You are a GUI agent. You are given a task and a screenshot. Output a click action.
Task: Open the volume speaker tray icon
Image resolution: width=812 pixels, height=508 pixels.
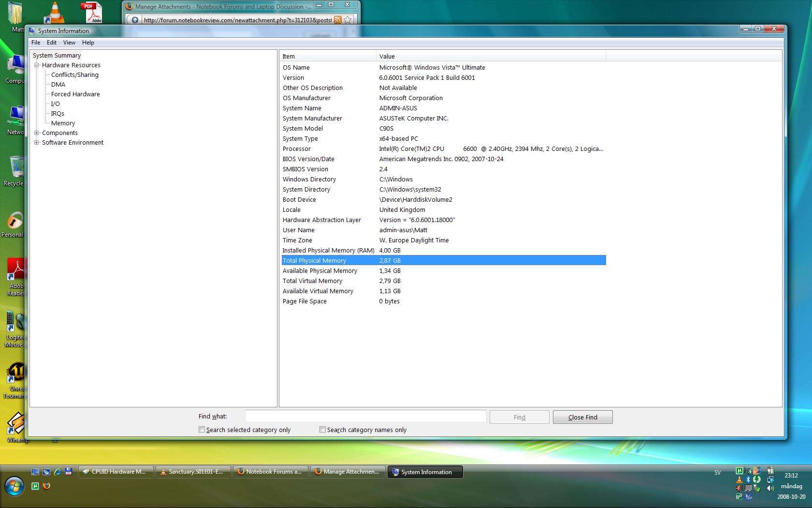[x=770, y=488]
